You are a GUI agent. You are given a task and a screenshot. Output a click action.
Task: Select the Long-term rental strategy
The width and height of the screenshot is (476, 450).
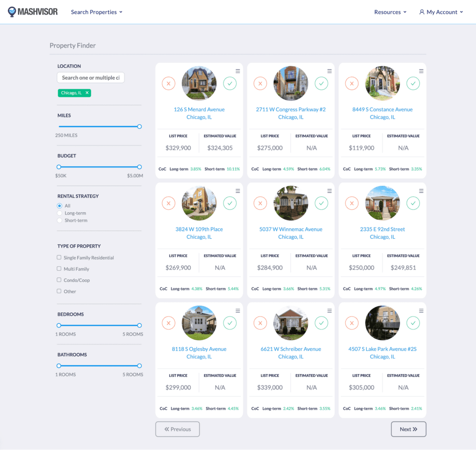59,213
